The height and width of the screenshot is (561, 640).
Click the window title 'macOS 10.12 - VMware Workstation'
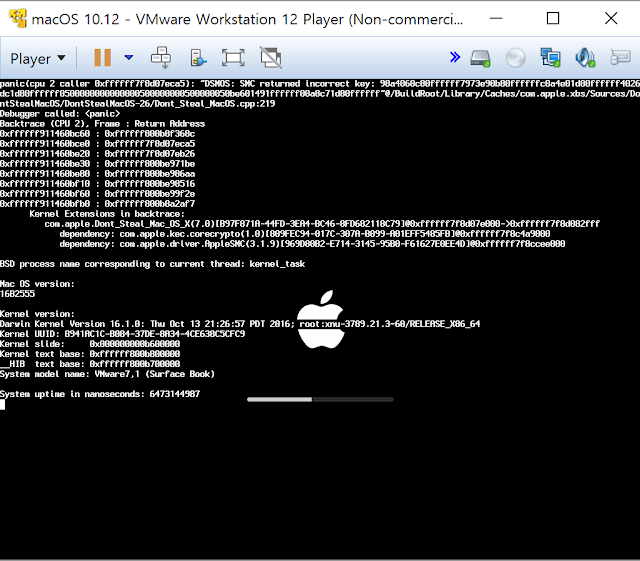point(247,19)
